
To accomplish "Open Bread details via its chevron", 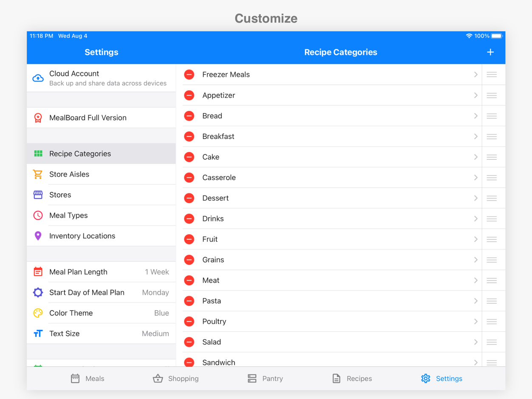I will (476, 116).
